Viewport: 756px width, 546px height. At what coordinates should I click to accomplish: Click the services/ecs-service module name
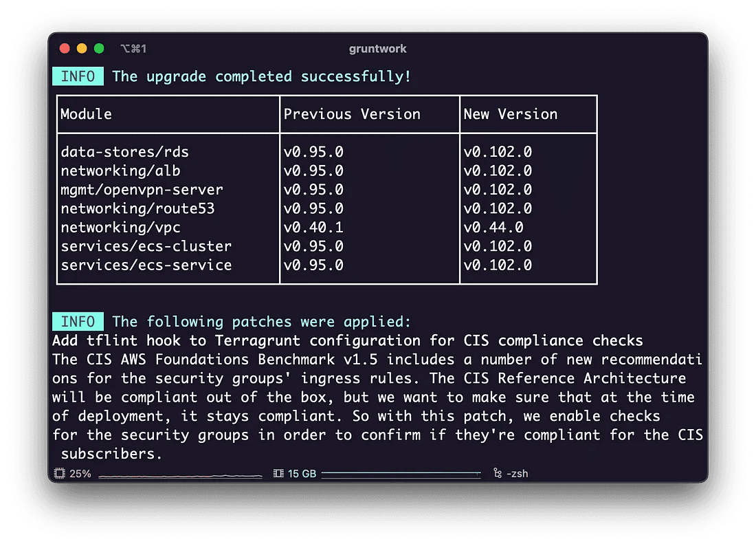146,265
